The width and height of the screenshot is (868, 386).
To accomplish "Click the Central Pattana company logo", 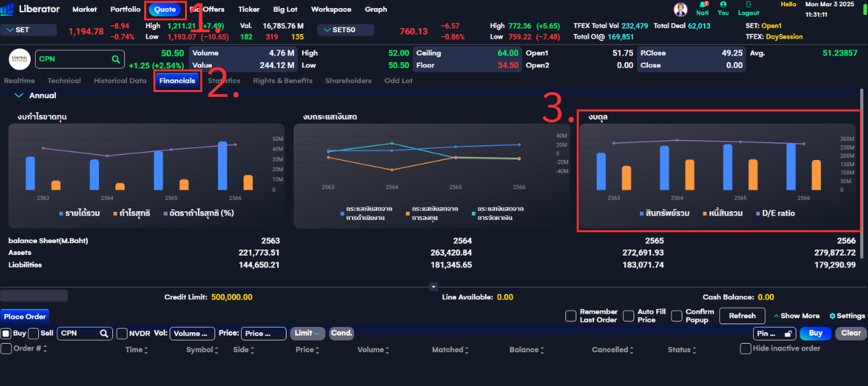I will tap(20, 59).
